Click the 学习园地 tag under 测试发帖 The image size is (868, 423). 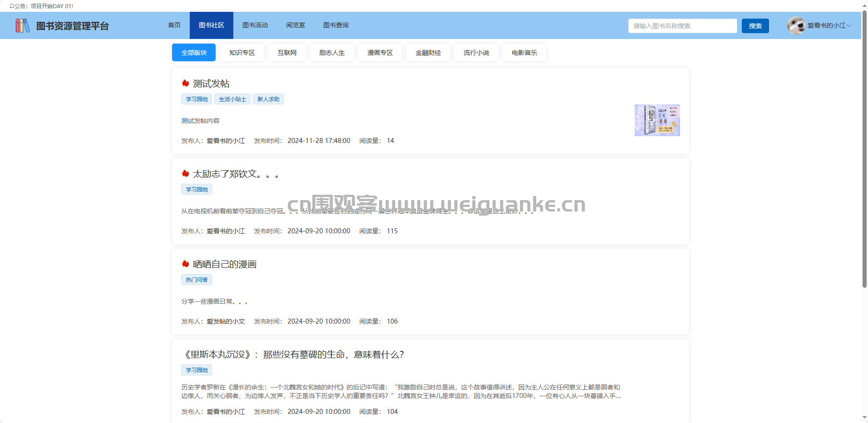197,99
